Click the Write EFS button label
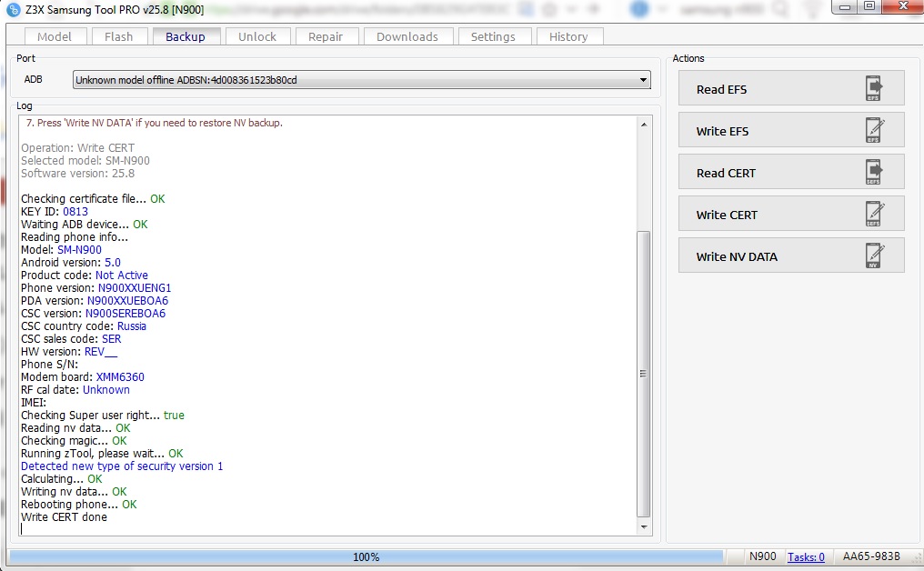This screenshot has width=924, height=571. point(722,132)
